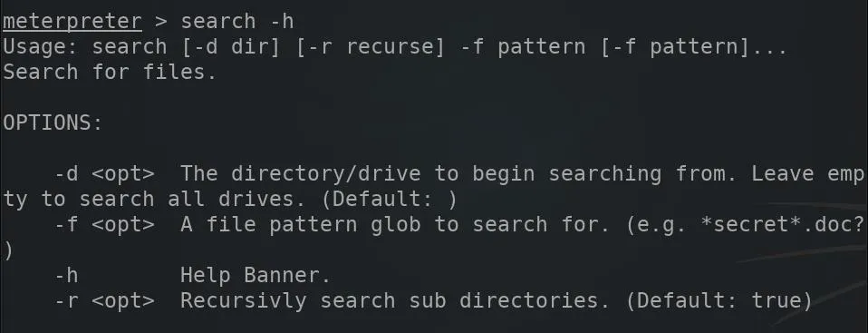
Task: Click the '(Default: )' text after all drives
Action: (389, 200)
